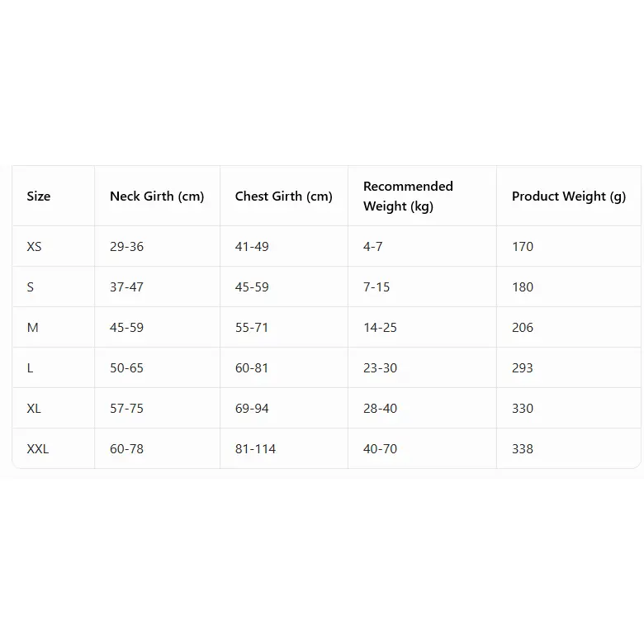Click neck girth value 29-36

(x=126, y=247)
